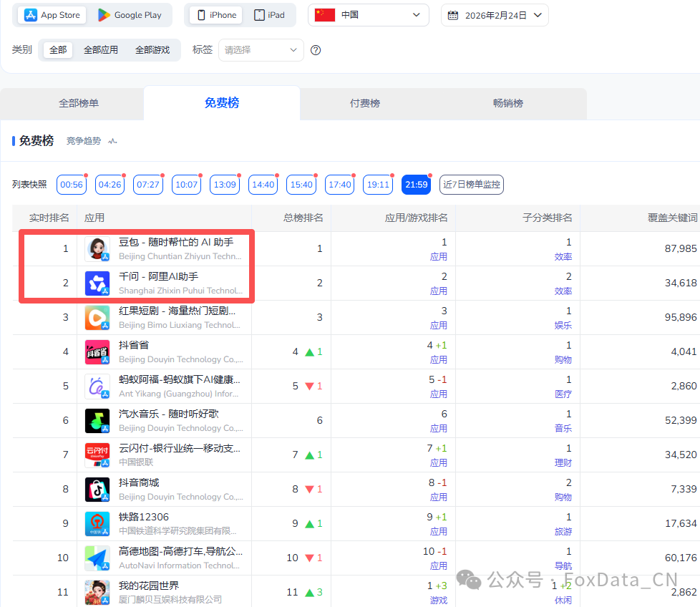Click 音乐 subcategory link
Screen dimensions: 700x607
click(563, 429)
